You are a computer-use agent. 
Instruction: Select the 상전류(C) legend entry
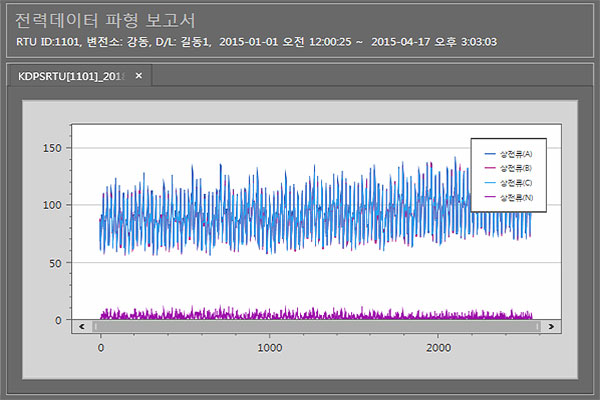pyautogui.click(x=516, y=183)
